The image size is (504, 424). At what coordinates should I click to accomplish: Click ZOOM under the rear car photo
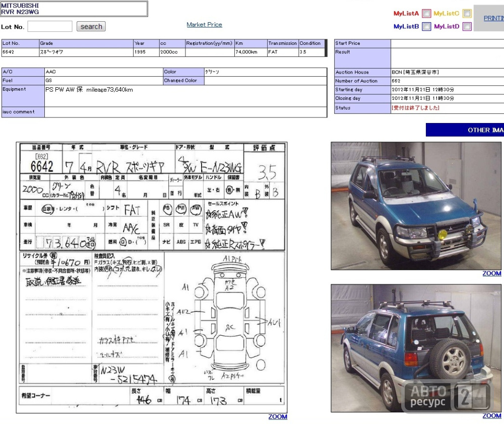pos(492,415)
